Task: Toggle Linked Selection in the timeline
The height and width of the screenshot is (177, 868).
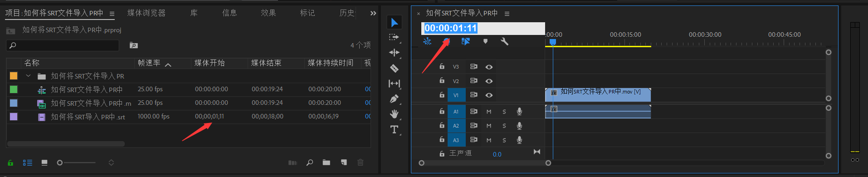Action: coord(465,41)
